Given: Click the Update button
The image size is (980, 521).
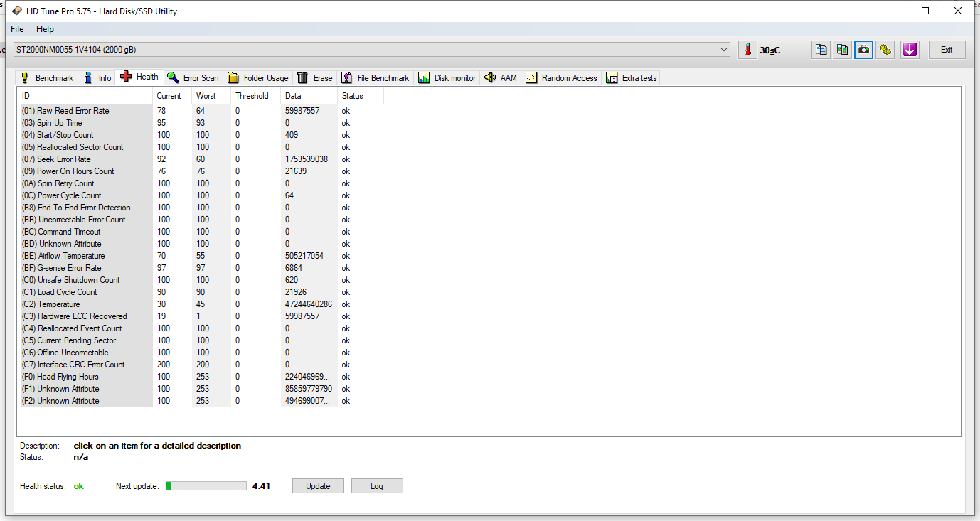Looking at the screenshot, I should [x=318, y=486].
